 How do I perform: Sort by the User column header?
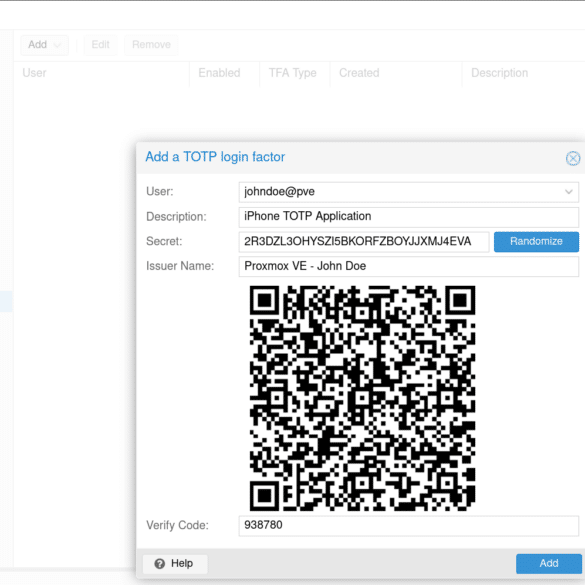tap(102, 73)
